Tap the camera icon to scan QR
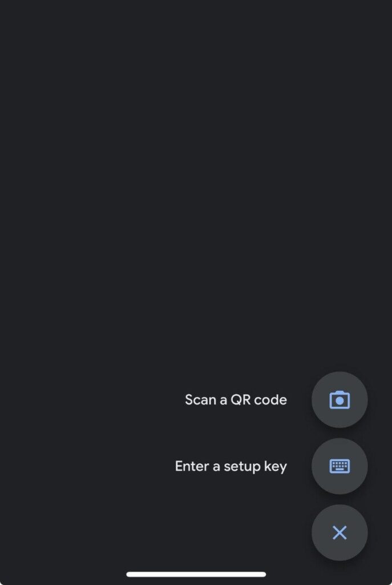The image size is (392, 585). (x=340, y=400)
